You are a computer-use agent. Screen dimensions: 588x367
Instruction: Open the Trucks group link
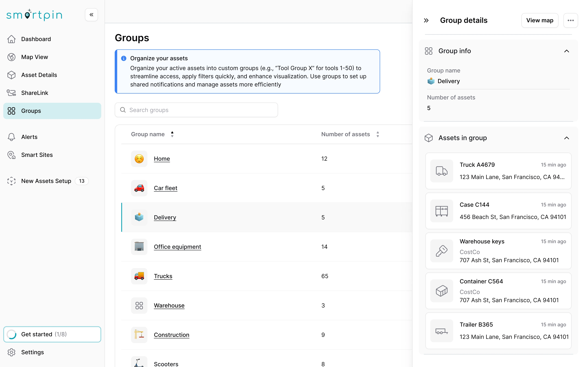point(163,276)
